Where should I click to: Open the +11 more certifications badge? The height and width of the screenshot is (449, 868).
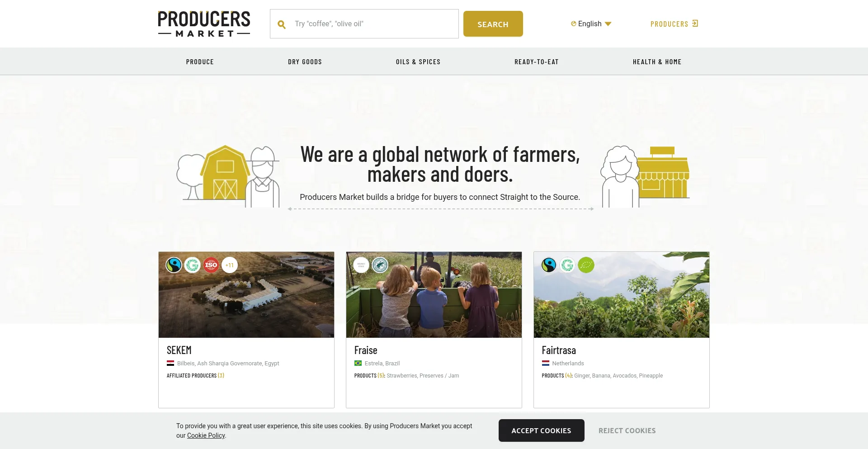point(230,265)
